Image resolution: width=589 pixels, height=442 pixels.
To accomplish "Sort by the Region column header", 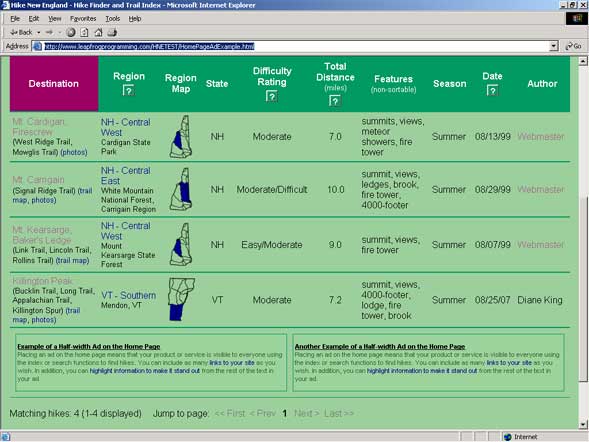I will (129, 76).
